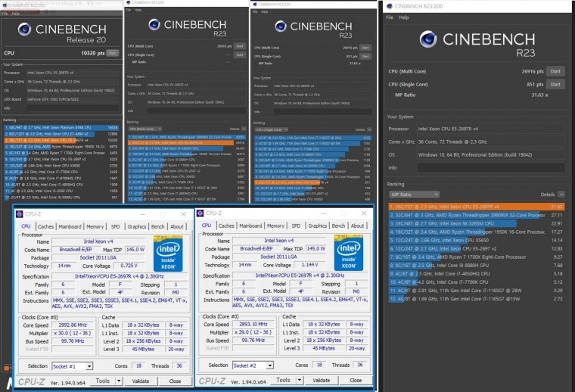Select the Intel Xeon CPU X5650 row with MP Ratio 14.14
575x392 pixels.
coord(477,240)
